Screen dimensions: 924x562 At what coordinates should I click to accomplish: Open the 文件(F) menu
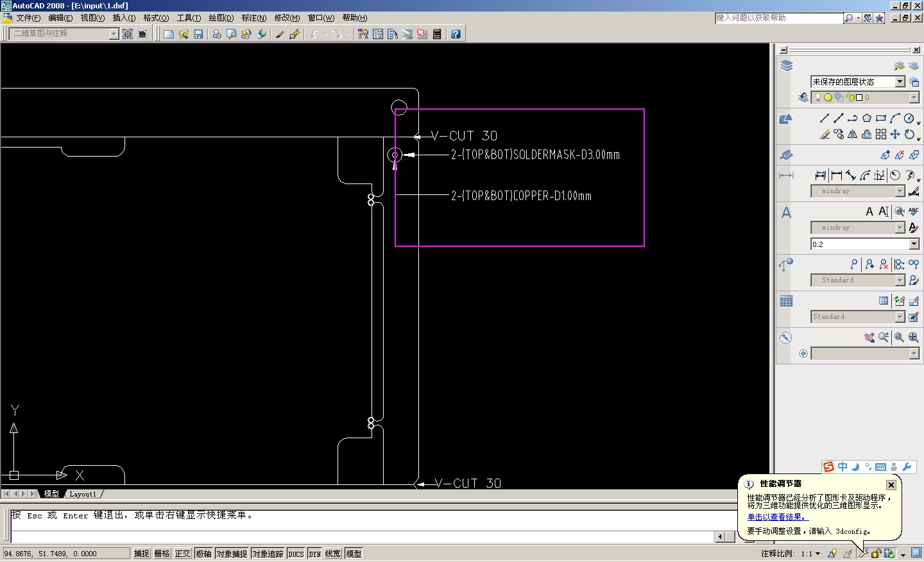point(28,18)
